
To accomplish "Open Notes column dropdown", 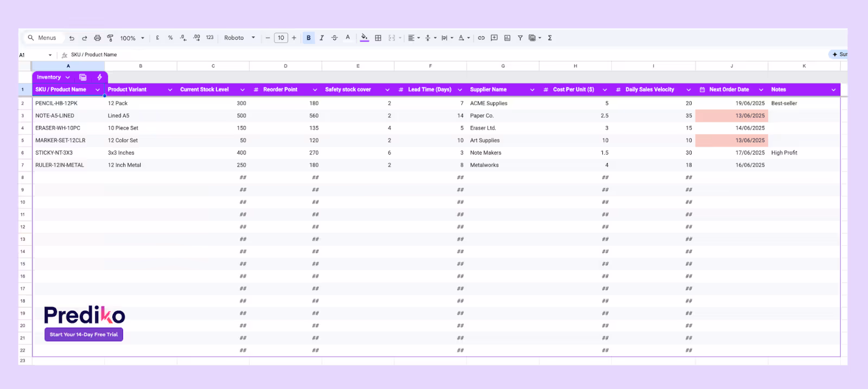I will coord(834,90).
